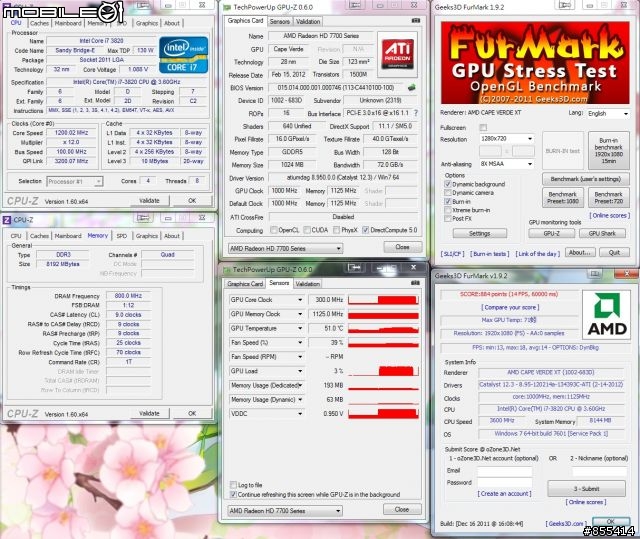Open the SLI/CF link in FurMark
Image resolution: width=640 pixels, height=539 pixels.
pyautogui.click(x=452, y=254)
